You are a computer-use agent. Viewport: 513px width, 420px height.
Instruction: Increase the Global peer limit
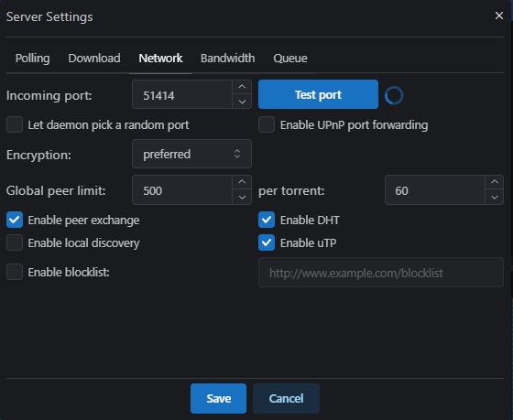(242, 182)
